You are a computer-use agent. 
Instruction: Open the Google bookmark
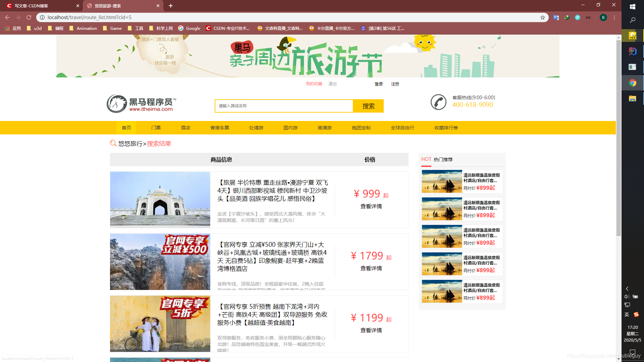pyautogui.click(x=189, y=28)
